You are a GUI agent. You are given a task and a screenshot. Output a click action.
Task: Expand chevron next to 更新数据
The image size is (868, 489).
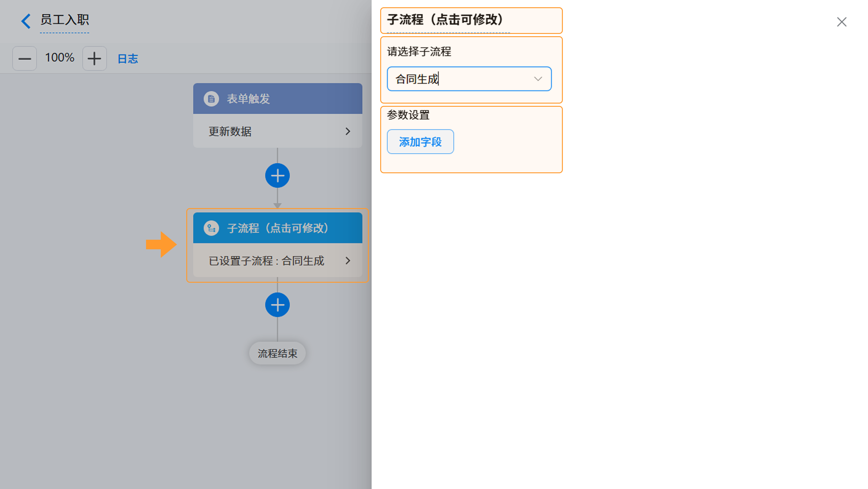348,131
